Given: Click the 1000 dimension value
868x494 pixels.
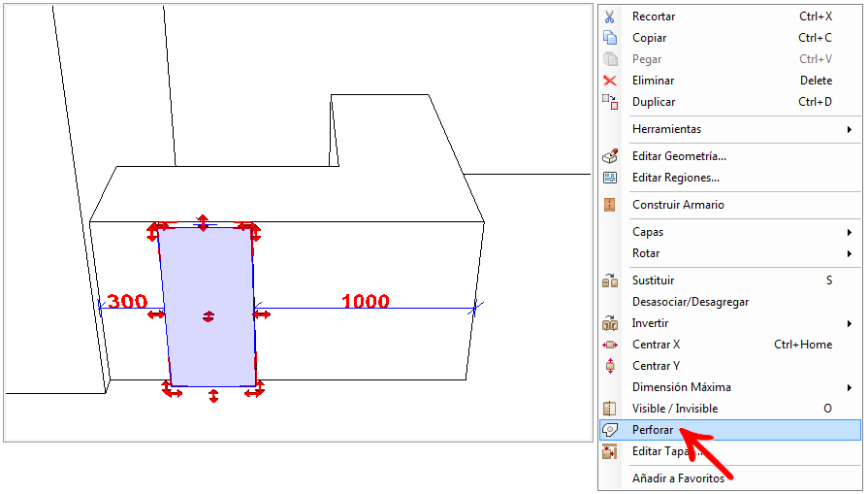Looking at the screenshot, I should coord(366,301).
